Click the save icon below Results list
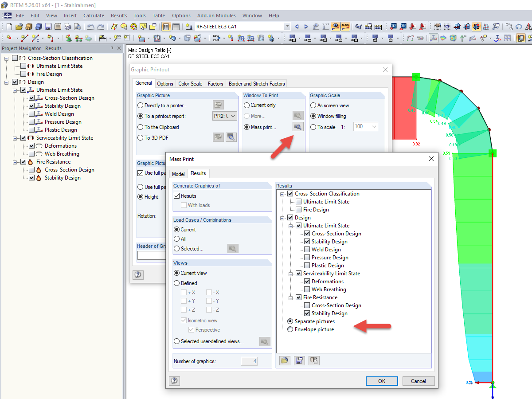The image size is (532, 399). (x=299, y=360)
